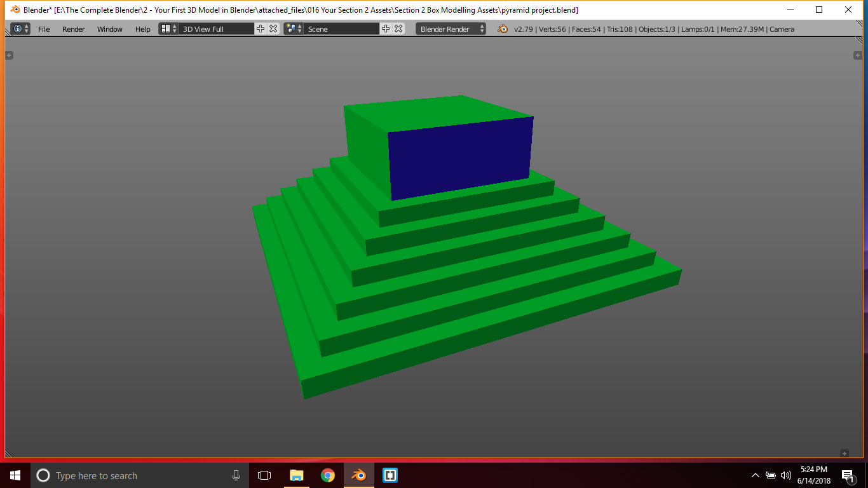Open the Help menu
The width and height of the screenshot is (868, 488).
(x=143, y=29)
